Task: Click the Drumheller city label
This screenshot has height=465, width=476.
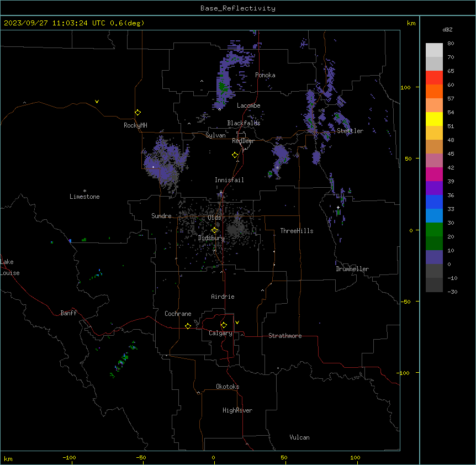Action: click(x=352, y=269)
